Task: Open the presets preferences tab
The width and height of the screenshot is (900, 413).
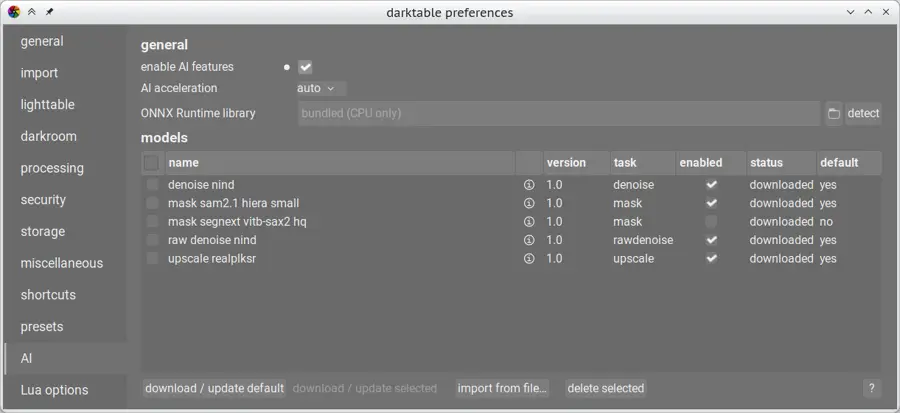Action: pos(65,327)
